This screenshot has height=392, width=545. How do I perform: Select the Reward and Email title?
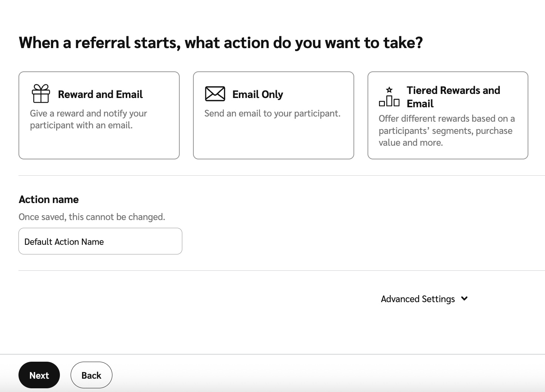(x=100, y=94)
